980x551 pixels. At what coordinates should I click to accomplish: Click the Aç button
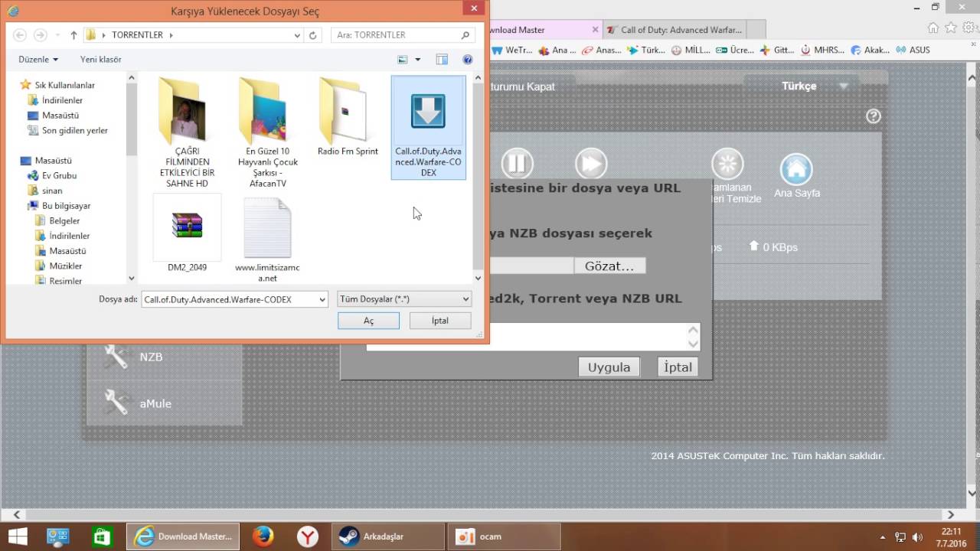pyautogui.click(x=368, y=321)
